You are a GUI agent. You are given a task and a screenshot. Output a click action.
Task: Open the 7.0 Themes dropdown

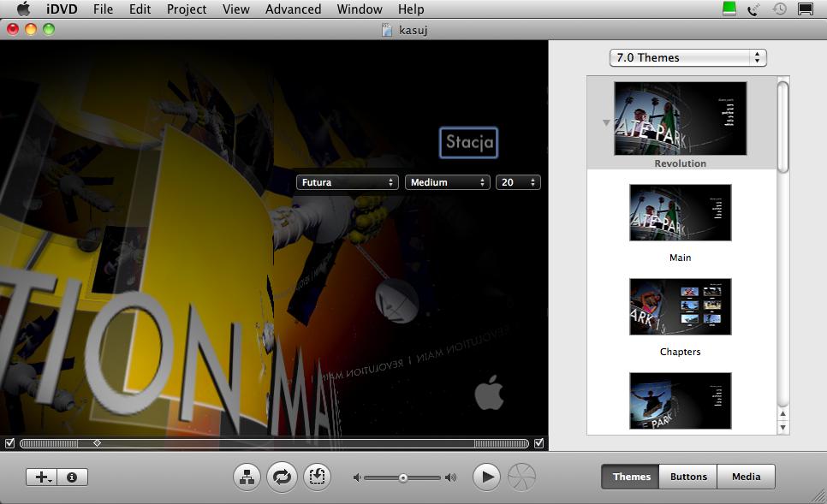(687, 57)
